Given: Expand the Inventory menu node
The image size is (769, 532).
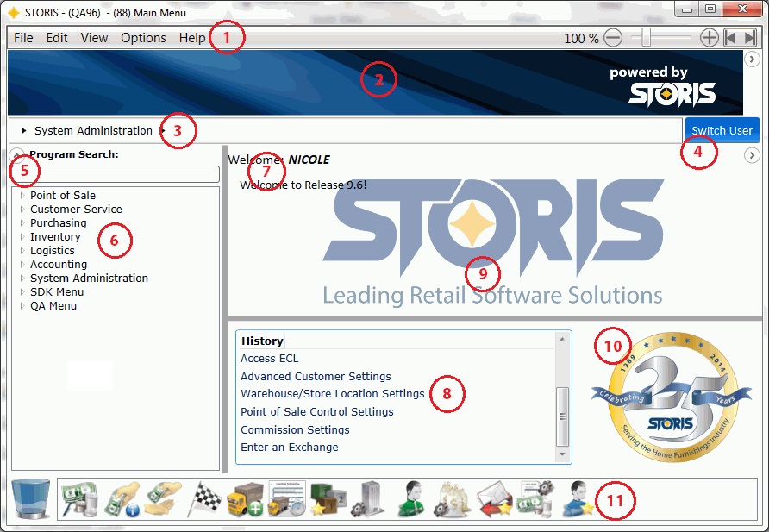Looking at the screenshot, I should [x=23, y=237].
